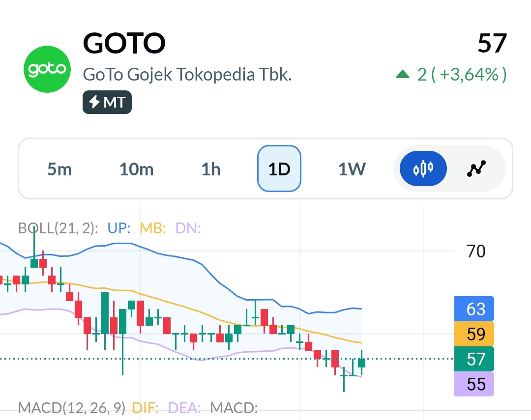
Task: Click the DIF: MACD label
Action: tap(145, 408)
